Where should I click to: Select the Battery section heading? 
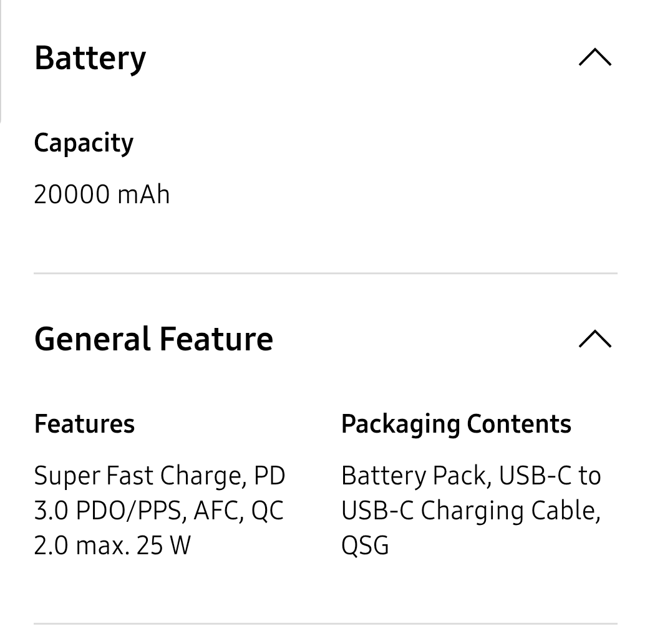point(90,57)
